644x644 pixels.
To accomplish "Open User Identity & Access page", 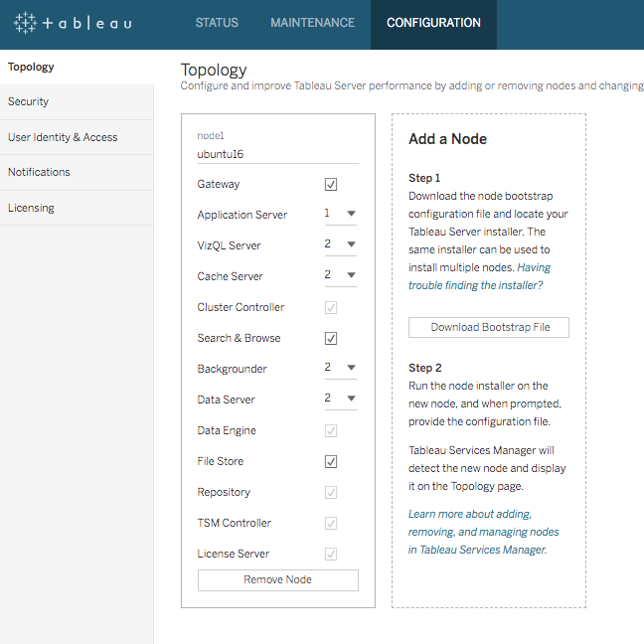I will coord(77,137).
